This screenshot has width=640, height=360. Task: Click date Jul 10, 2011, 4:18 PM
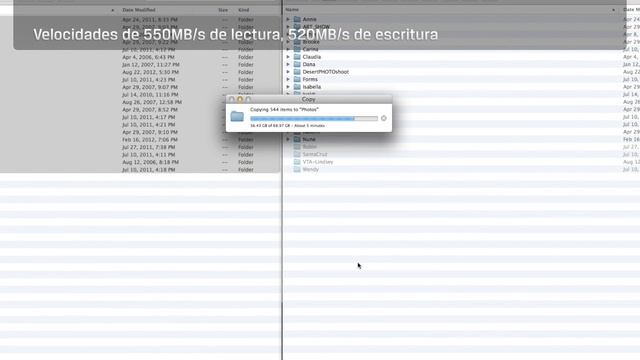click(149, 169)
